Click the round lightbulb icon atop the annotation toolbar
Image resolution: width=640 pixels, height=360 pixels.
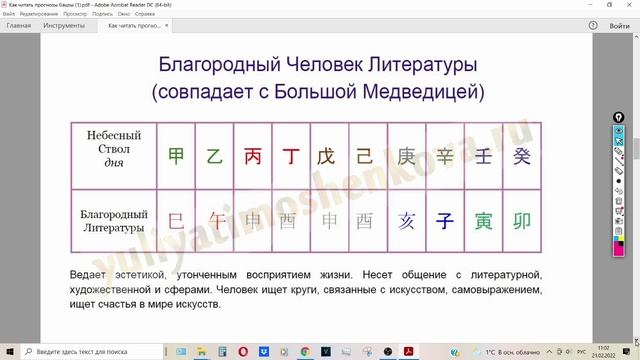point(618,118)
